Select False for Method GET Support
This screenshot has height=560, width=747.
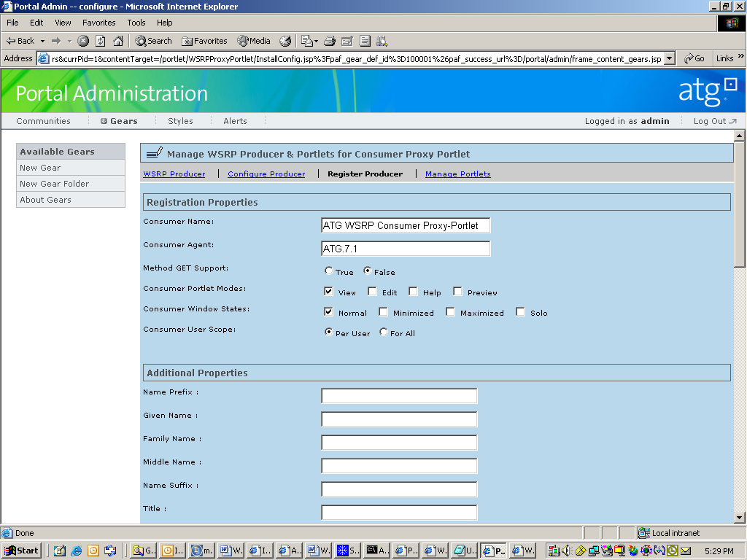coord(368,271)
